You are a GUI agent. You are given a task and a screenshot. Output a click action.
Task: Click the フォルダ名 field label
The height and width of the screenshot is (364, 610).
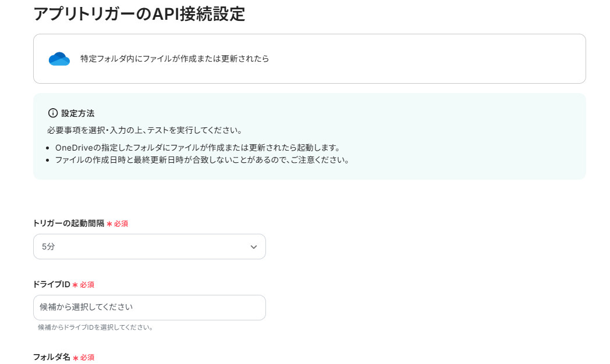pyautogui.click(x=51, y=357)
